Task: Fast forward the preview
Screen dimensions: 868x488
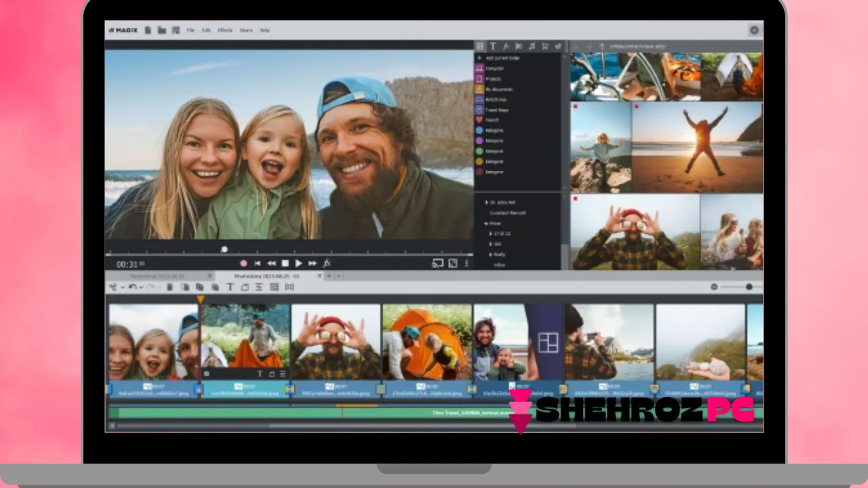Action: (x=312, y=263)
